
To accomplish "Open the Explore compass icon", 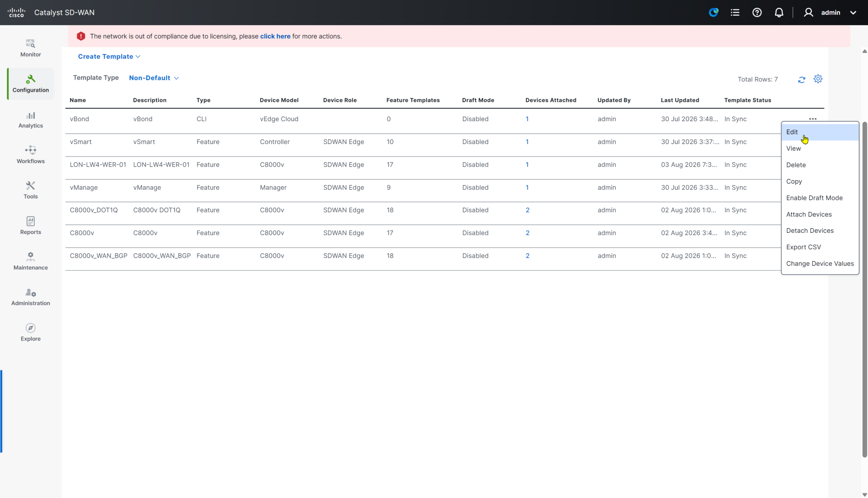I will point(31,328).
